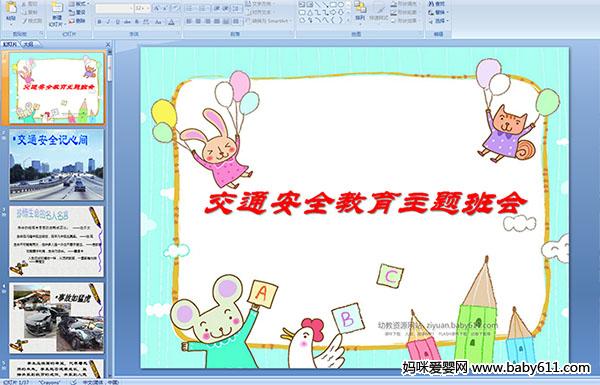
Task: Click the Find button in editing group
Action: tap(437, 4)
